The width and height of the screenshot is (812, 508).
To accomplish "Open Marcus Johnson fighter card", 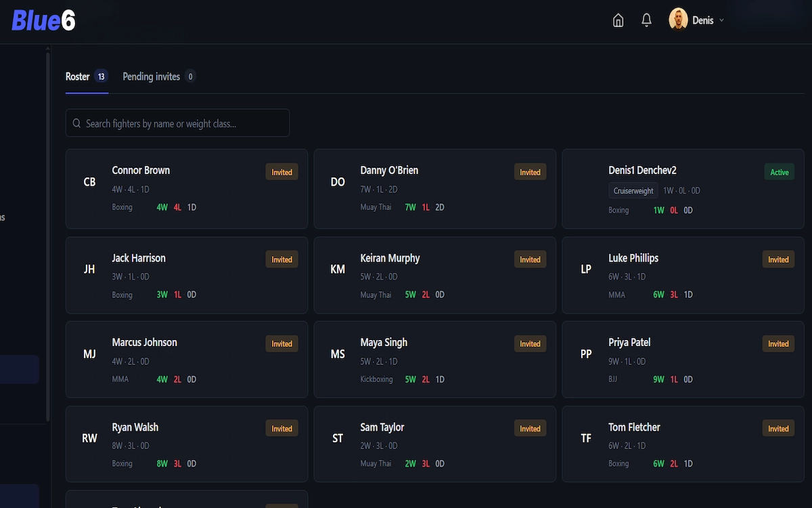I will 187,360.
